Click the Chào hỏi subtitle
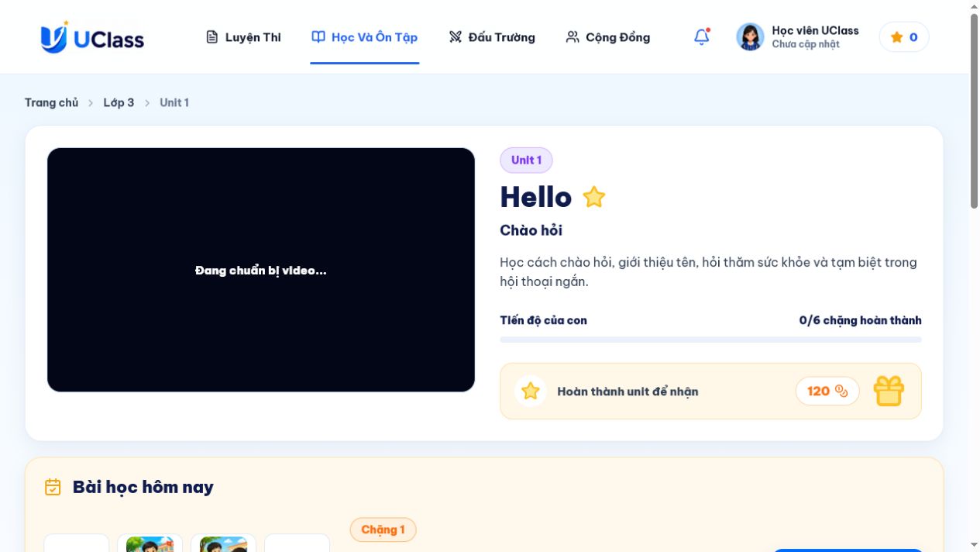Viewport: 980px width, 552px height. (531, 230)
